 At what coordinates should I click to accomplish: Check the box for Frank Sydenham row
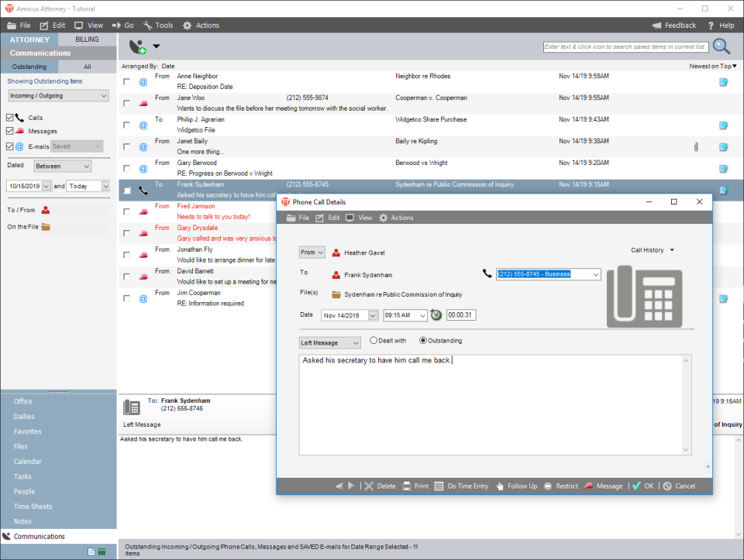click(x=126, y=190)
